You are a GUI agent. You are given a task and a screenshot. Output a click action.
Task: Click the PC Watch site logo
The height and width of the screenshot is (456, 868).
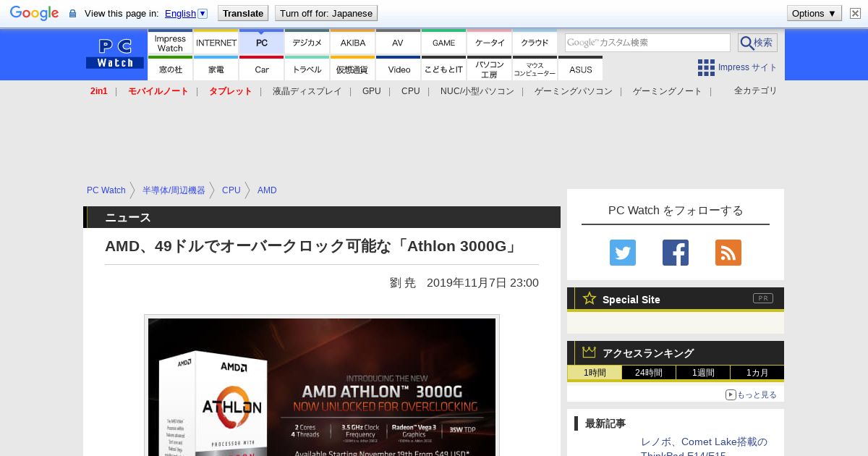tap(115, 54)
